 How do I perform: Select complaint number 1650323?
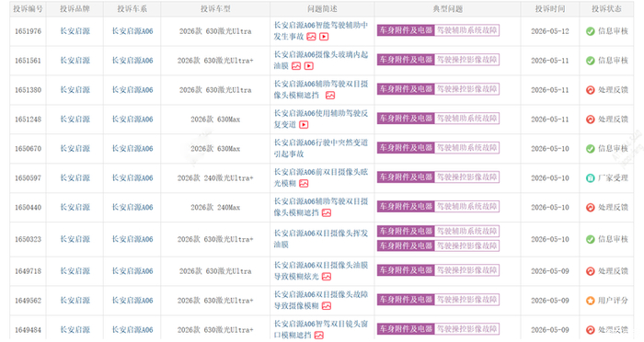[28, 239]
